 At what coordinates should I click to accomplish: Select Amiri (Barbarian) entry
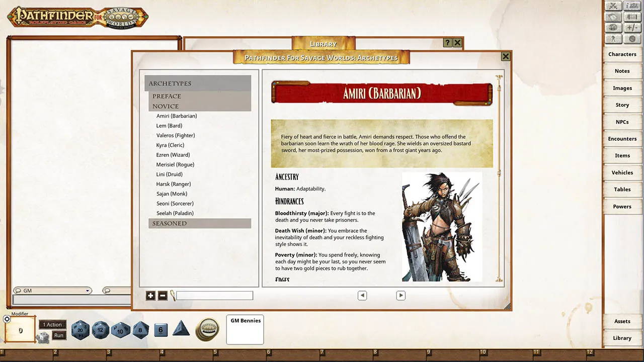[x=177, y=116]
